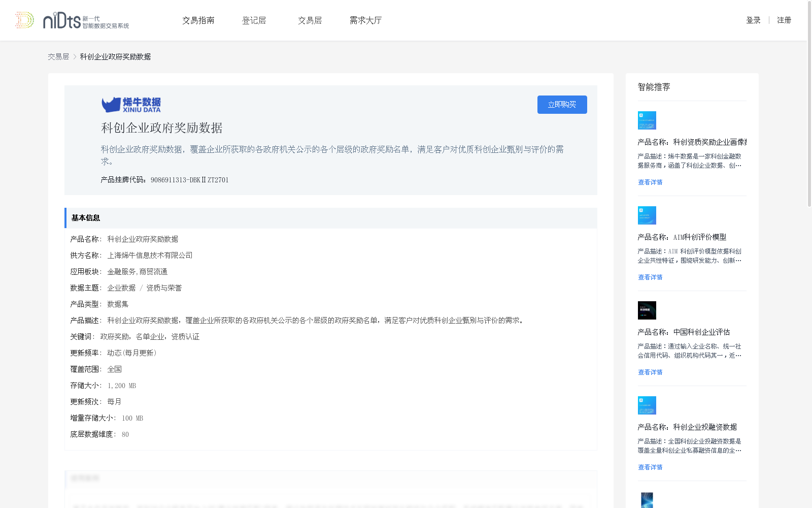Open the 交易层 navigation item

pyautogui.click(x=310, y=20)
